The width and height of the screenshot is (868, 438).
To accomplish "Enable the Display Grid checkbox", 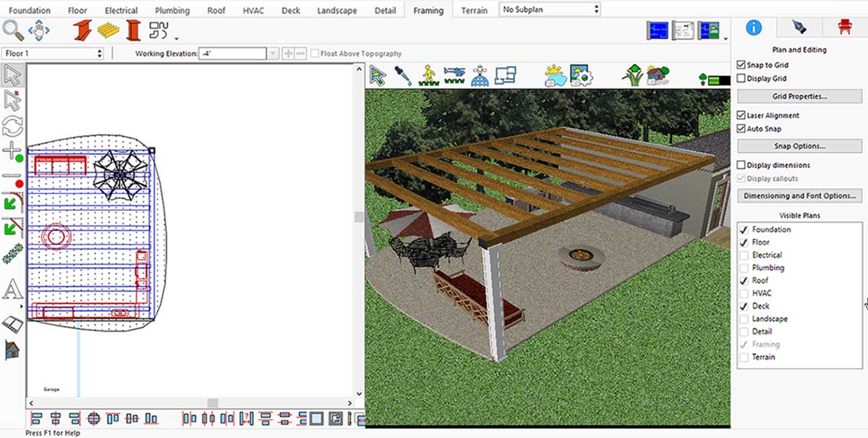I will (741, 78).
